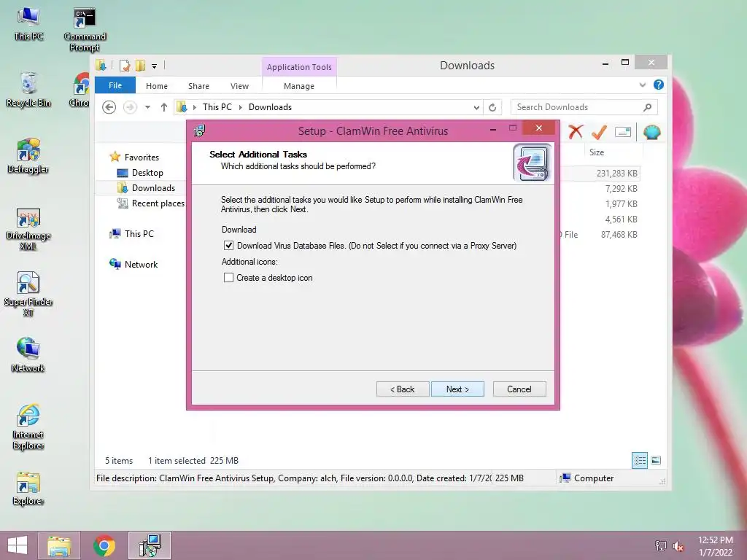The height and width of the screenshot is (560, 747).
Task: Refresh the Downloads folder view
Action: tap(492, 107)
